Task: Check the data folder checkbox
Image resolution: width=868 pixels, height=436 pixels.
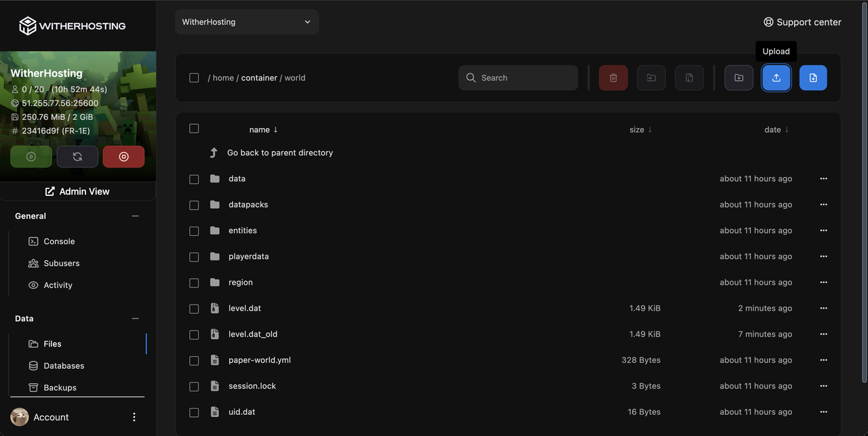Action: pos(194,179)
